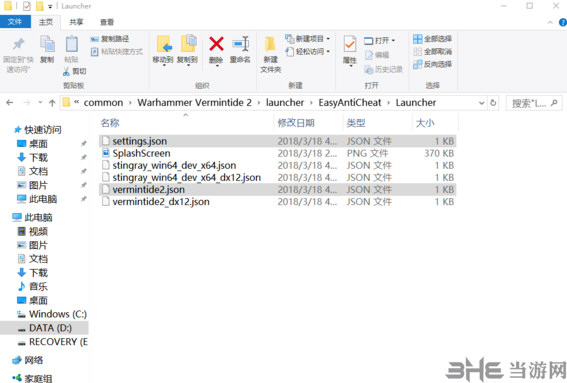
Task: Click the Paste clipboard icon
Action: (x=71, y=44)
